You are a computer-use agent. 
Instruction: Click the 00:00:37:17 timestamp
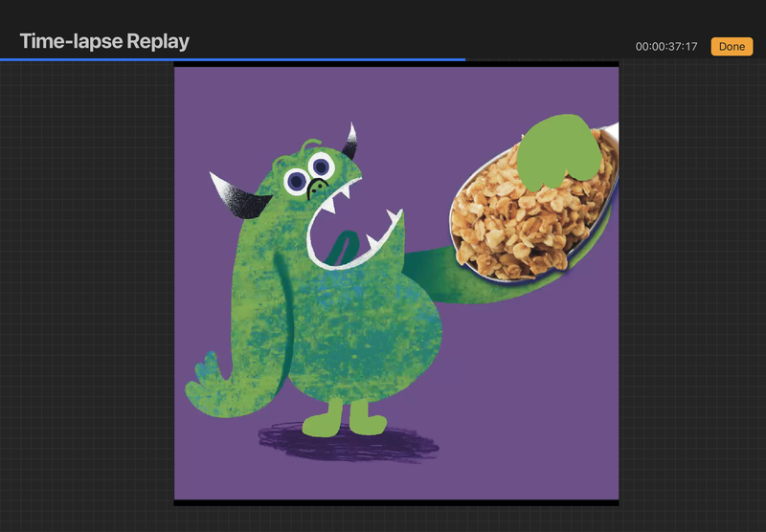[665, 47]
